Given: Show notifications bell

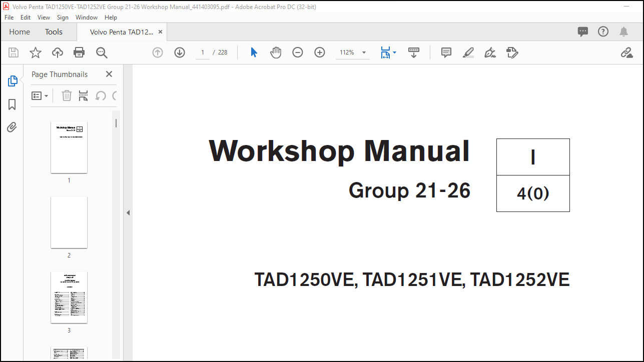Looking at the screenshot, I should tap(623, 31).
